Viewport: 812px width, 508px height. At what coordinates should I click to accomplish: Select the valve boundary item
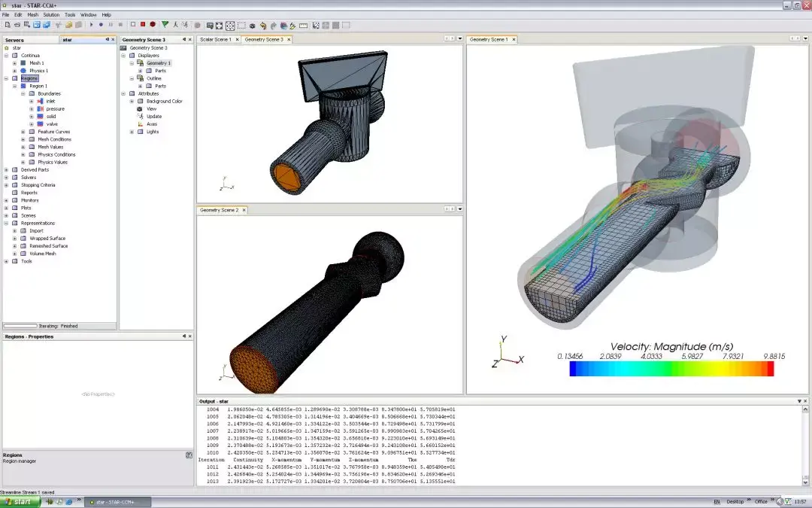click(x=52, y=124)
